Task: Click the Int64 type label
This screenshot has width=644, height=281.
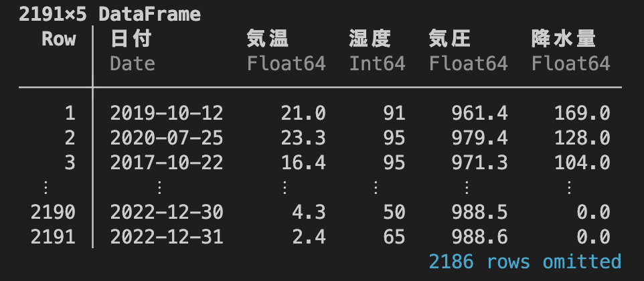Action: point(378,64)
